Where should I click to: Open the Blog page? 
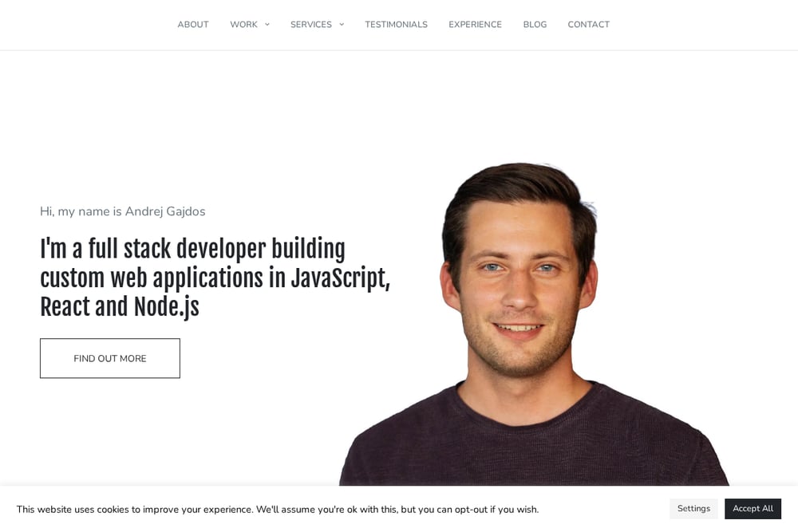(x=535, y=25)
